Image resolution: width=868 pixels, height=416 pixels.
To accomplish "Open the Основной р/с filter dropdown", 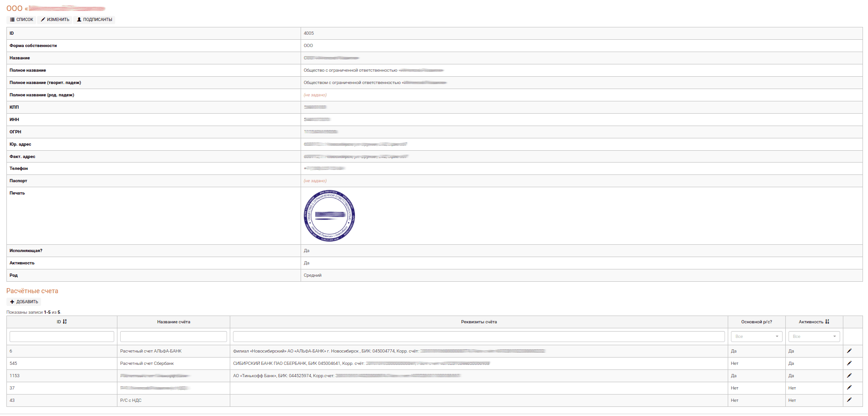I will tap(757, 337).
